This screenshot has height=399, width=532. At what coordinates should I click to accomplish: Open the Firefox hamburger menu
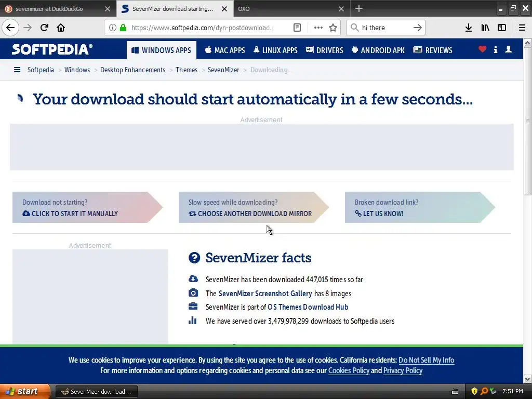pyautogui.click(x=522, y=28)
